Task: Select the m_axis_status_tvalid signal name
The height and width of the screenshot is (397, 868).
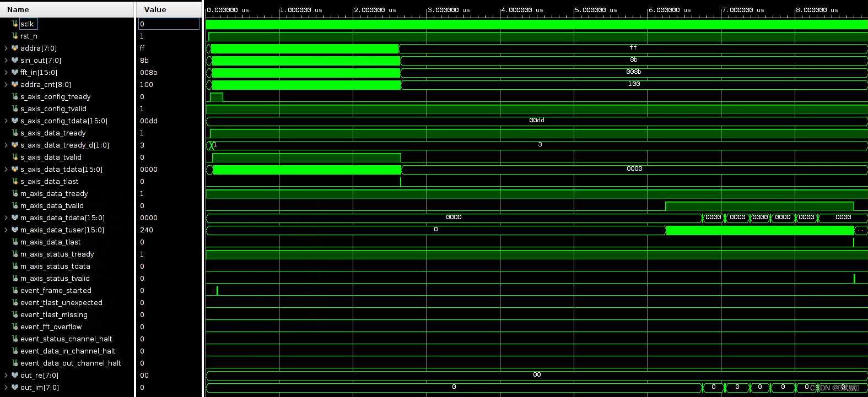Action: point(55,279)
